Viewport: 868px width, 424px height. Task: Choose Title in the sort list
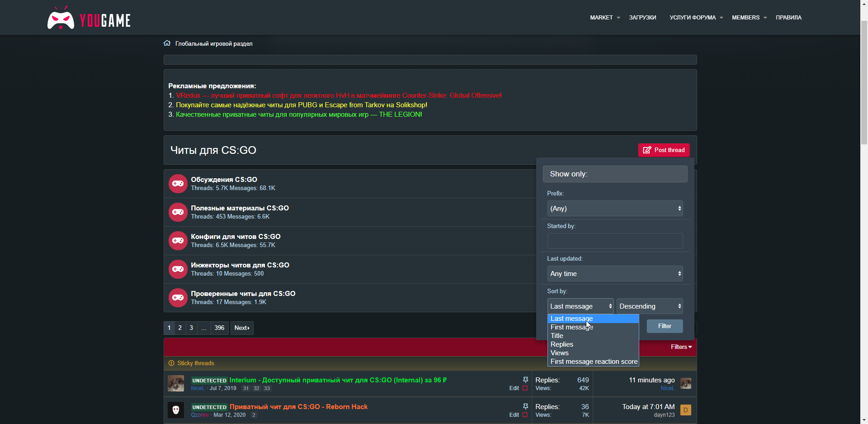point(593,336)
